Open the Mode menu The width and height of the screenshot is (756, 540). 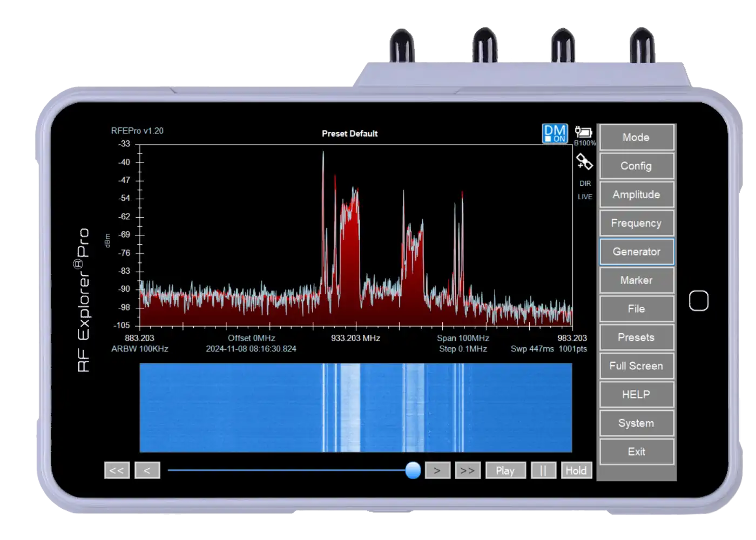[x=636, y=137]
